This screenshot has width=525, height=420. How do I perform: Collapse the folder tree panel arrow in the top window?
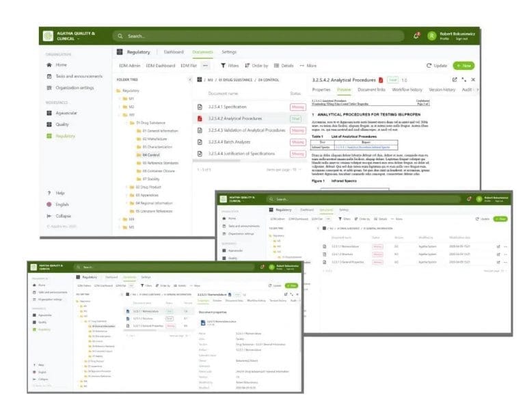tap(190, 80)
